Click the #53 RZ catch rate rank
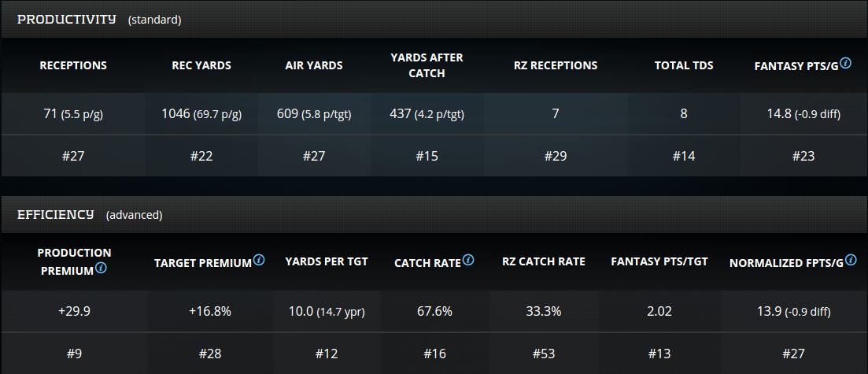 point(543,354)
